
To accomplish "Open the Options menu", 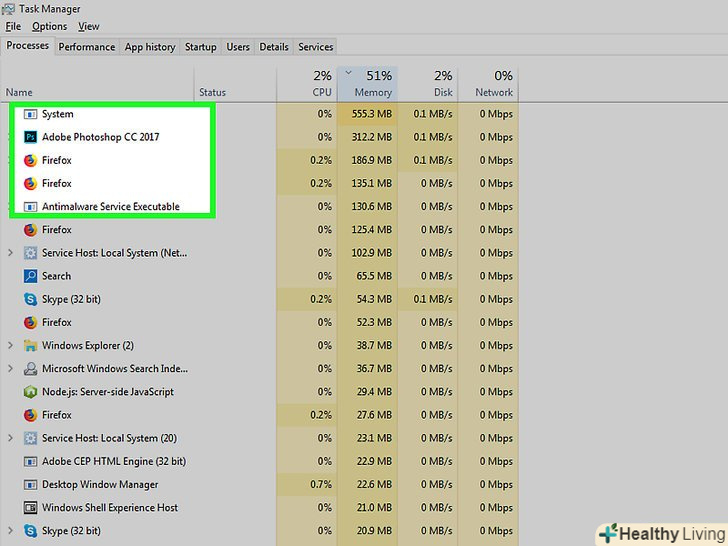I will click(x=49, y=26).
